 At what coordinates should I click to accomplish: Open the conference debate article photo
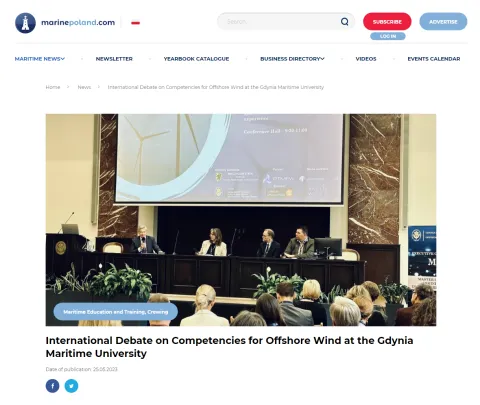(241, 220)
